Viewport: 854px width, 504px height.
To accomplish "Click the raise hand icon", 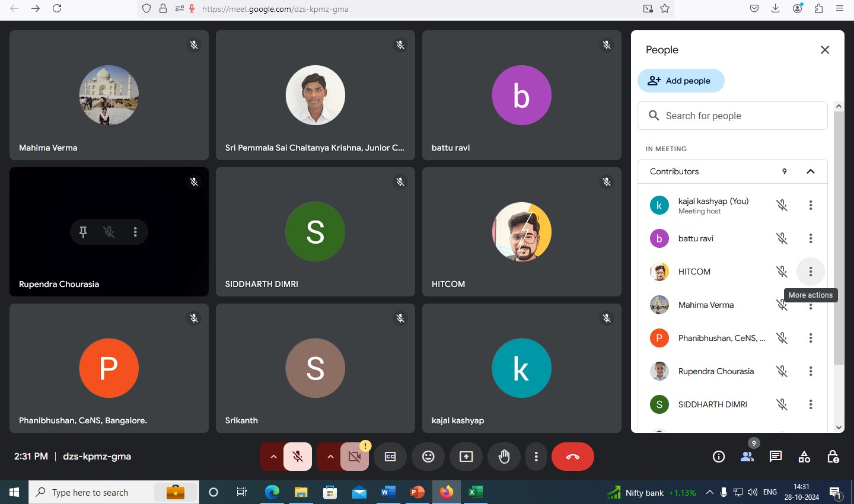I will (504, 457).
